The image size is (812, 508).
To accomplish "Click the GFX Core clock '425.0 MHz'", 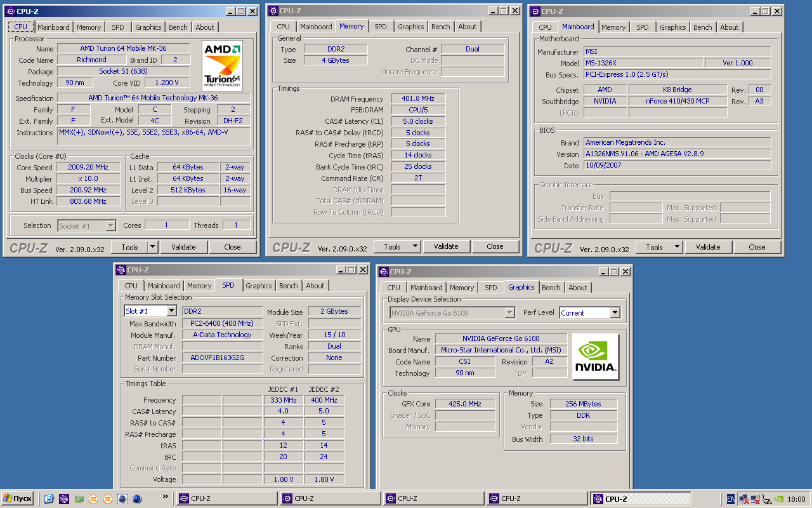I will (x=465, y=403).
